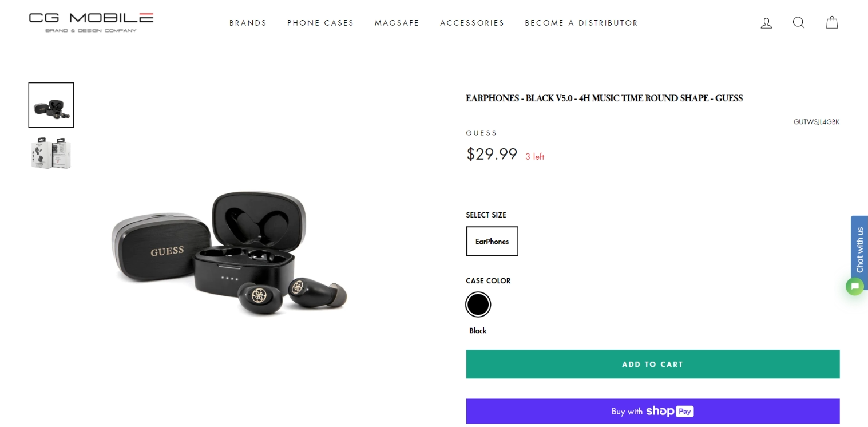Image resolution: width=868 pixels, height=427 pixels.
Task: Show the first earbuds product thumbnail
Action: pyautogui.click(x=51, y=105)
